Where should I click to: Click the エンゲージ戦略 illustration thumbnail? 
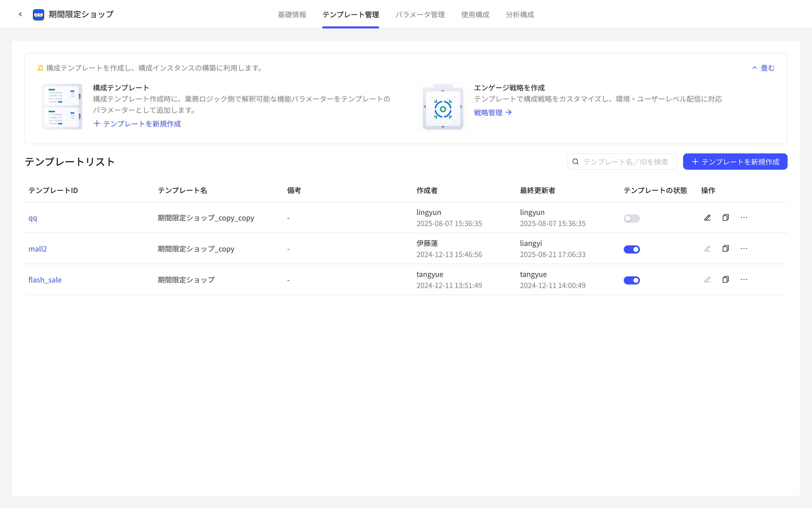443,106
